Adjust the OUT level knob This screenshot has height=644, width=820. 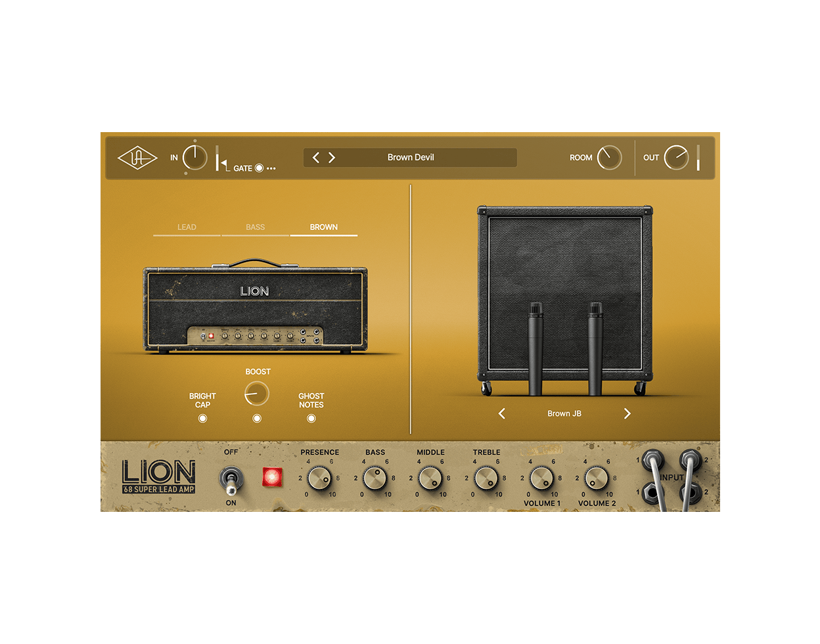677,156
